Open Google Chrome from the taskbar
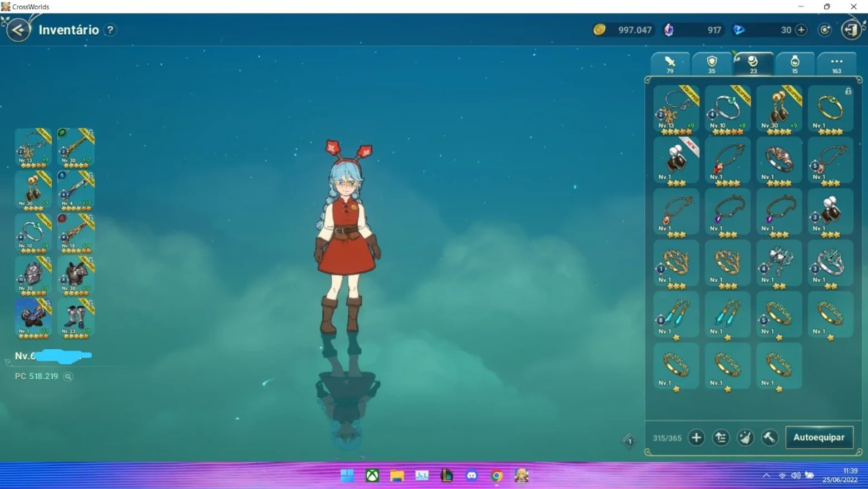 [497, 476]
